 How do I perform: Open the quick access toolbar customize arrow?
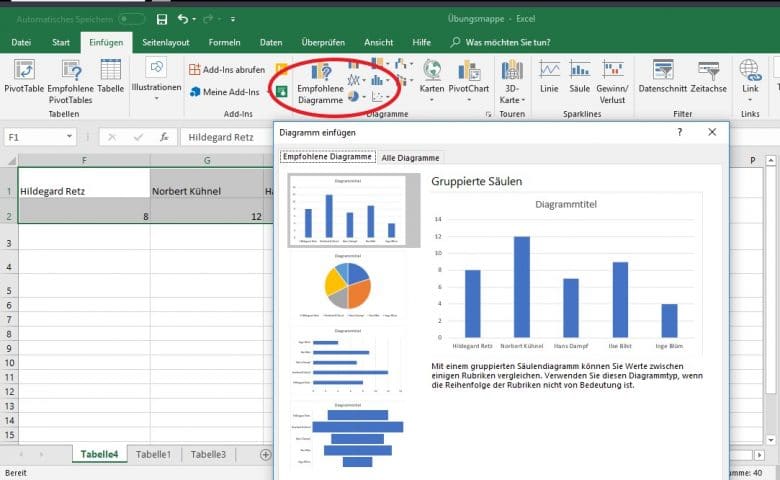click(233, 19)
